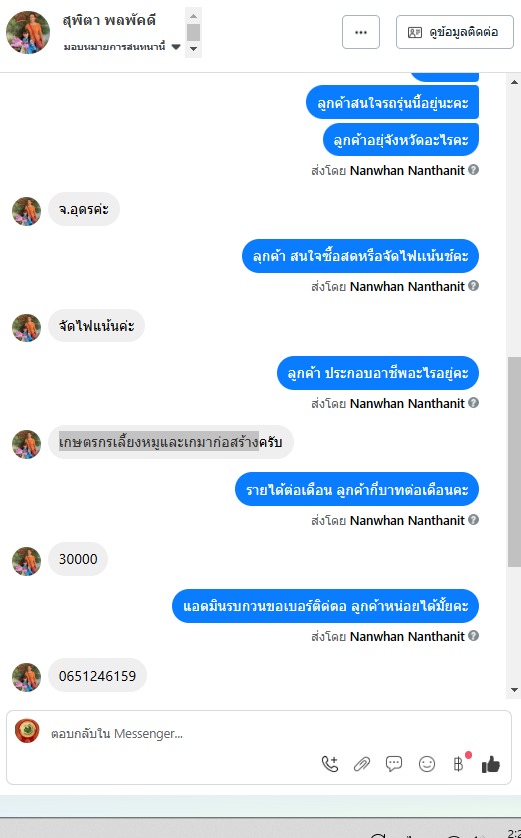
Task: Send a thumbs-up like
Action: click(491, 764)
